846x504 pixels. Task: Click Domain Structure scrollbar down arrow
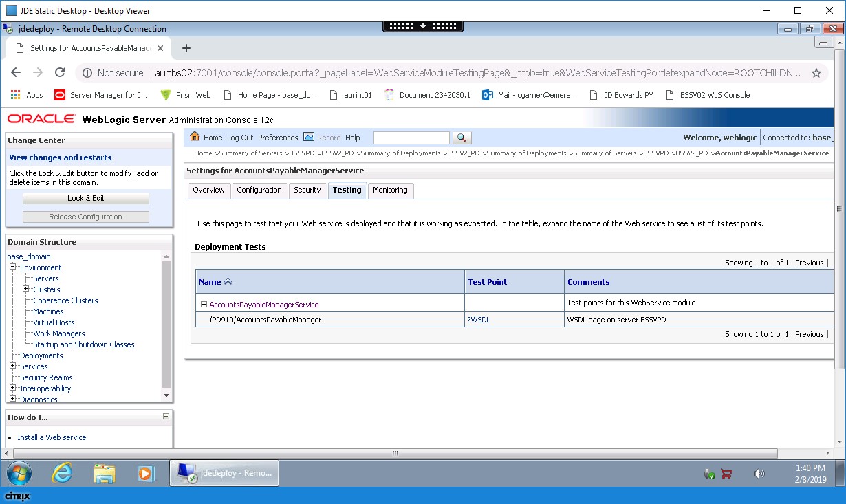[166, 395]
